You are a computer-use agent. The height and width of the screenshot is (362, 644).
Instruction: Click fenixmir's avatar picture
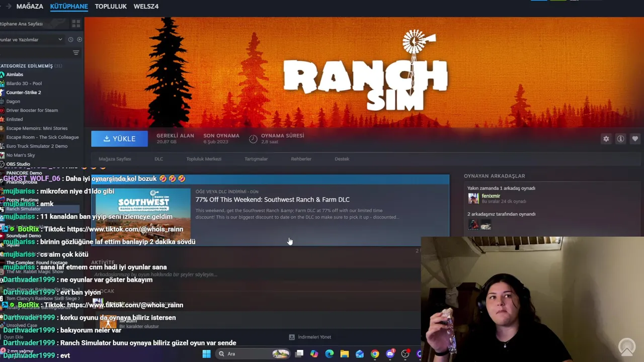pyautogui.click(x=473, y=198)
